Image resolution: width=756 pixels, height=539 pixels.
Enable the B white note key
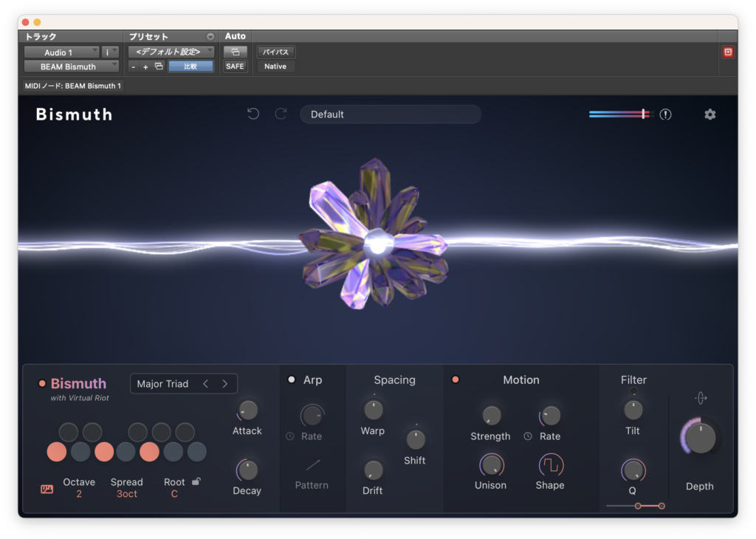[x=196, y=452]
